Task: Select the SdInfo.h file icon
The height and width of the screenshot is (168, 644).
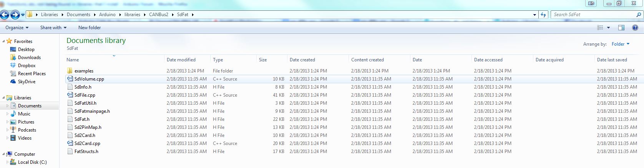Action: tap(70, 87)
